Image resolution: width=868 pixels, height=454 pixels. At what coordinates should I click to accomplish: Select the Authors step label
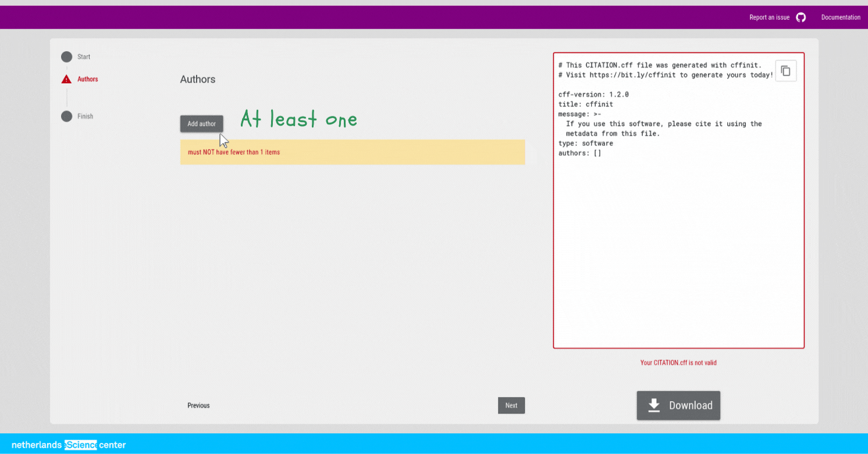pyautogui.click(x=88, y=79)
